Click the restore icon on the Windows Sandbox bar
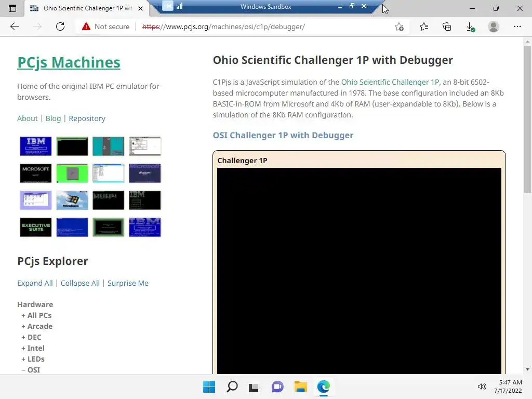The image size is (532, 399). tap(352, 6)
